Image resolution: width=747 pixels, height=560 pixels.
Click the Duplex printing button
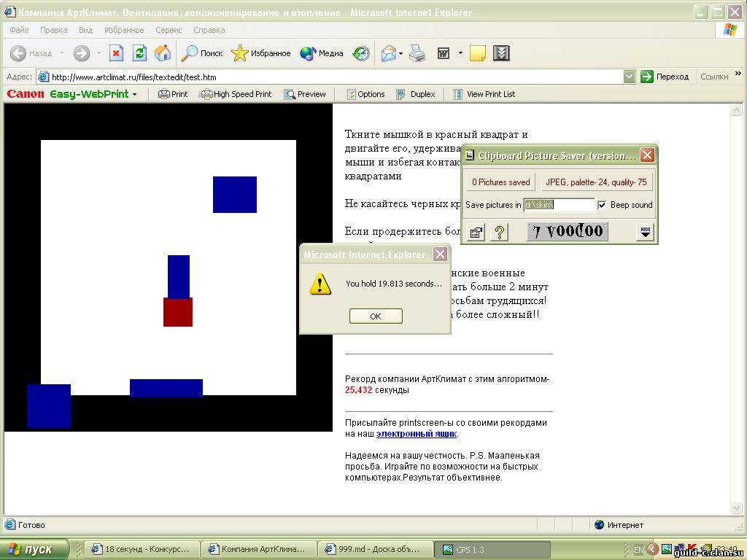[x=416, y=94]
